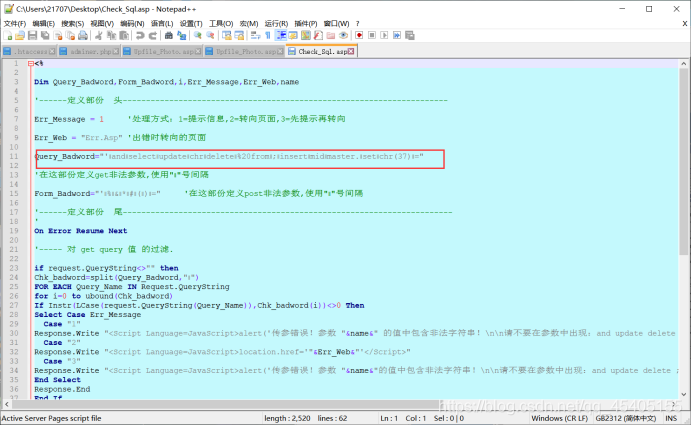Viewport: 692px width, 425px height.
Task: Start macro recording with the red dot icon
Action: pyautogui.click(x=359, y=35)
